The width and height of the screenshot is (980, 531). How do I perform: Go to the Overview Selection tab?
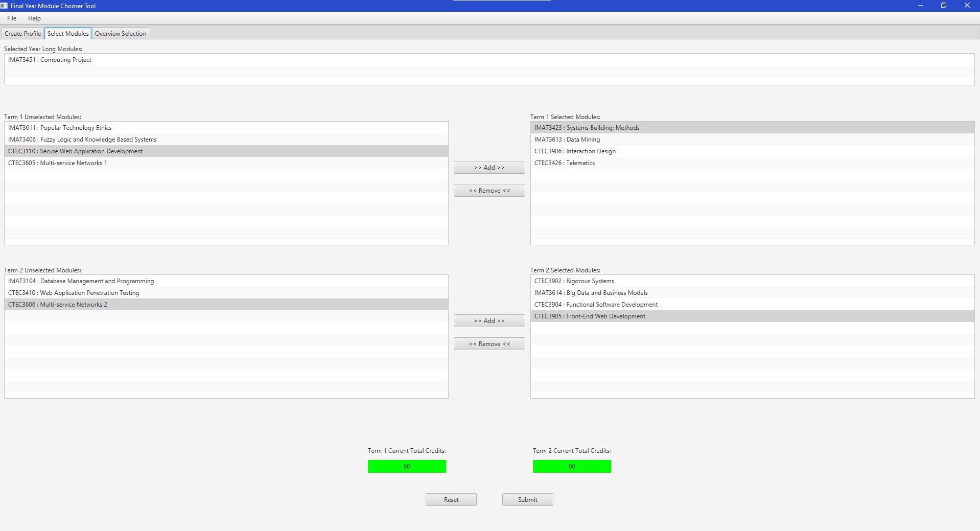pyautogui.click(x=121, y=34)
